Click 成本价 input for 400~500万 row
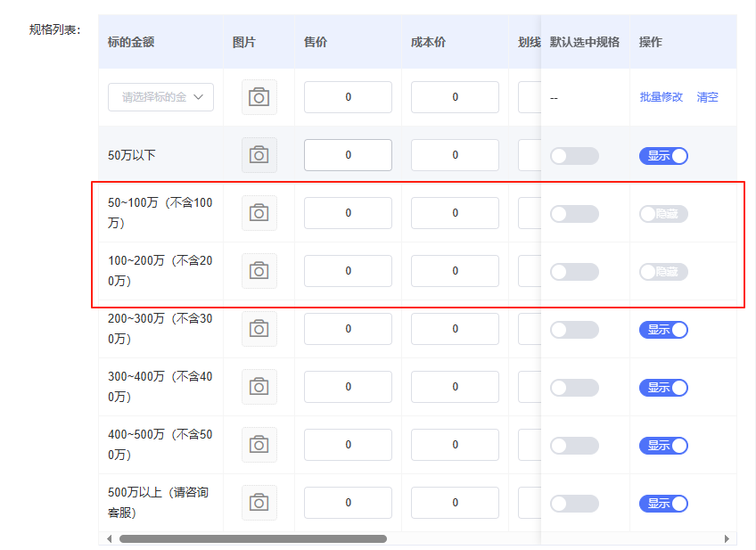 [x=455, y=445]
